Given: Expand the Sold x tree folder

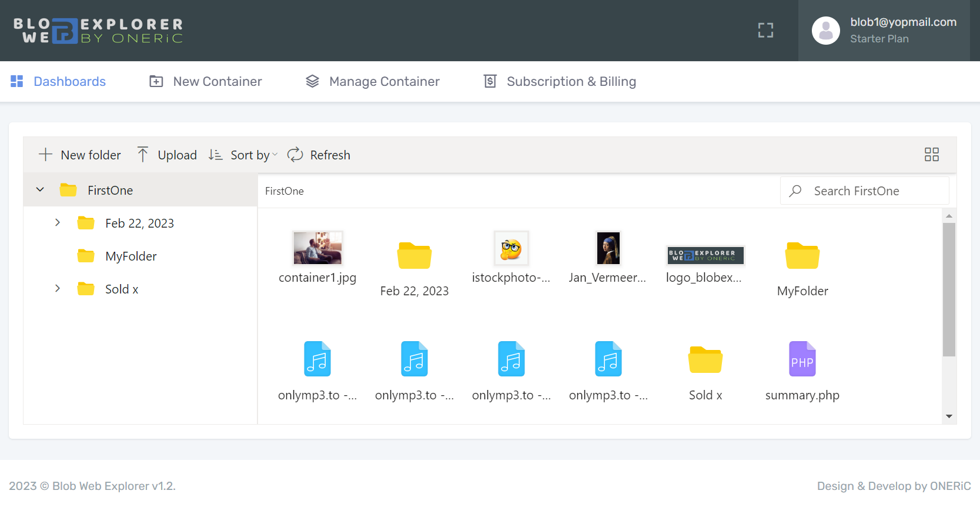Looking at the screenshot, I should [x=58, y=289].
